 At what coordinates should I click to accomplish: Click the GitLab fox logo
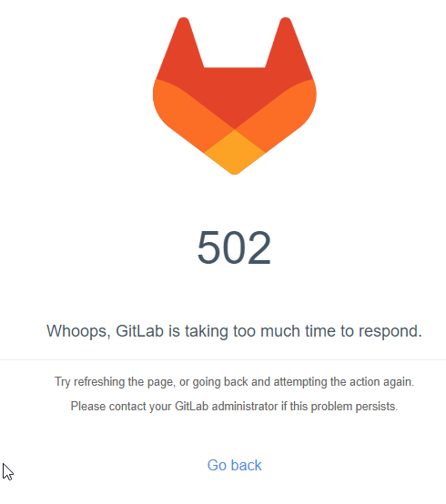tap(235, 96)
